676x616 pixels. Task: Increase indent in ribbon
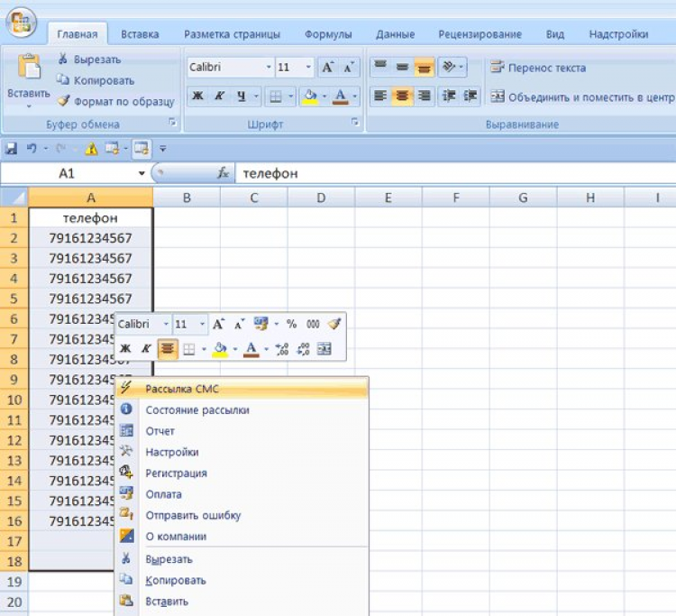(470, 96)
